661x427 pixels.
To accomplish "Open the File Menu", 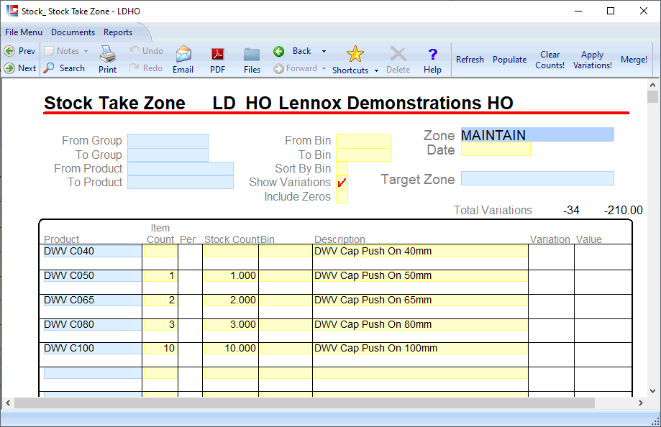I will click(24, 32).
